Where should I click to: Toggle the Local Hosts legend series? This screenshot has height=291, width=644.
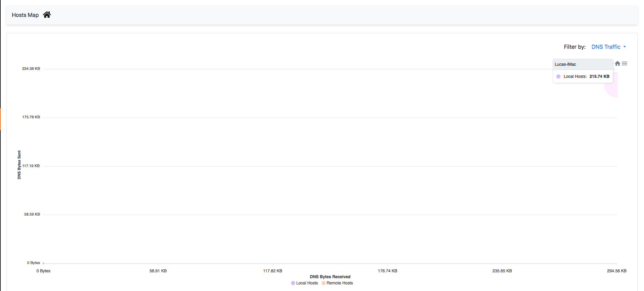pyautogui.click(x=305, y=283)
